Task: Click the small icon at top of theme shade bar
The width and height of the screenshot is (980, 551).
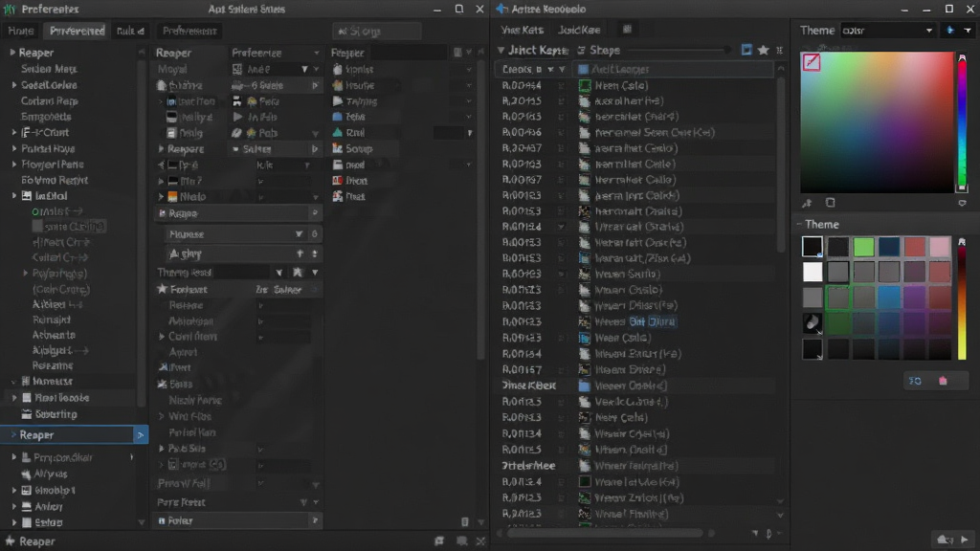Action: coord(962,242)
